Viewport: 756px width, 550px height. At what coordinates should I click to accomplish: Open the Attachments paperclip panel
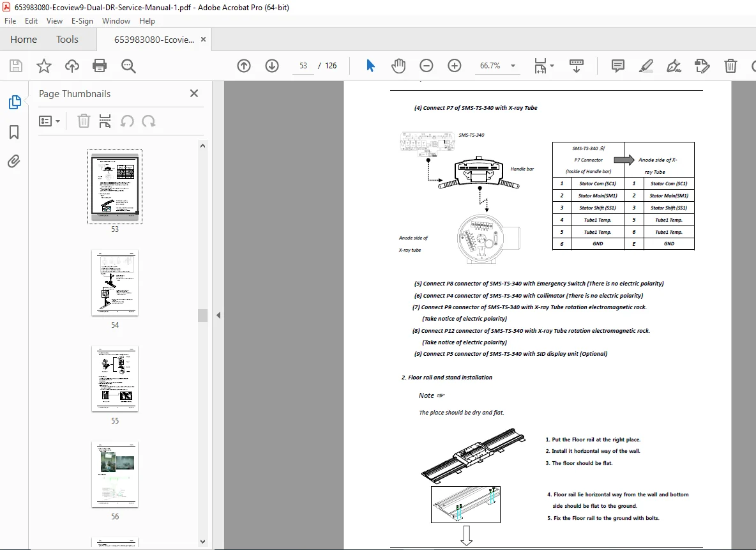click(x=14, y=161)
